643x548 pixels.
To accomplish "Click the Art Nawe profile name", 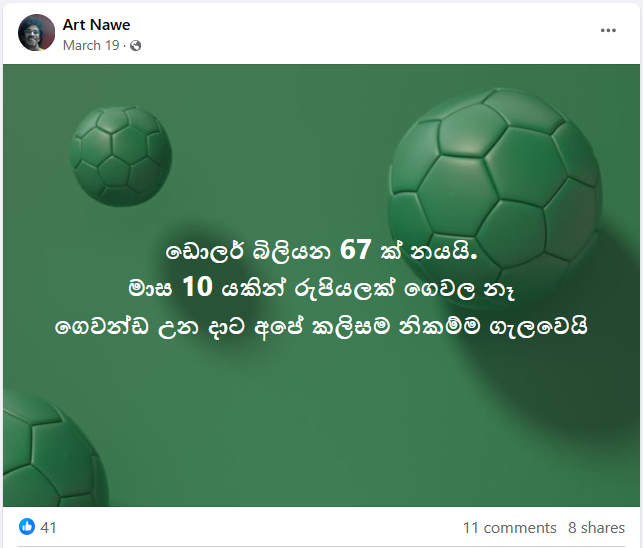I will [x=96, y=25].
